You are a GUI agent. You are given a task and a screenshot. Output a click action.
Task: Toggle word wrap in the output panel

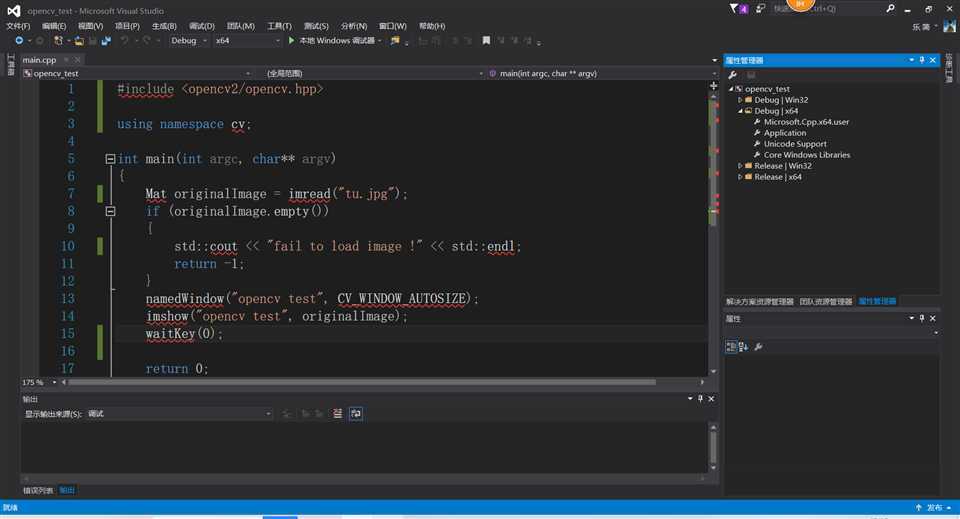[355, 413]
